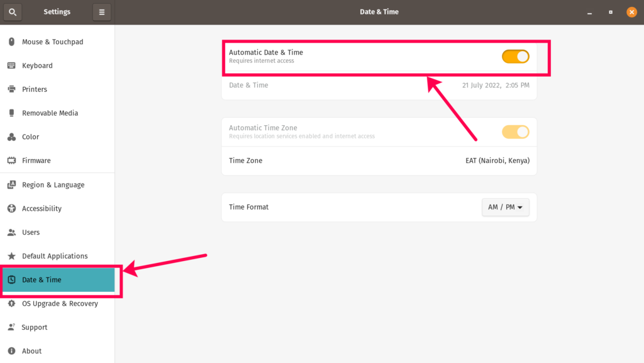The image size is (644, 363).
Task: Open OS Upgrade & Recovery panel
Action: click(x=57, y=303)
